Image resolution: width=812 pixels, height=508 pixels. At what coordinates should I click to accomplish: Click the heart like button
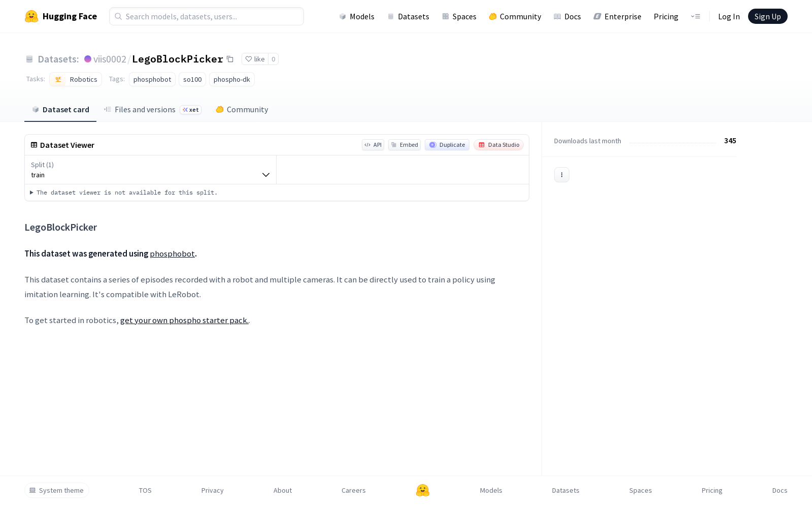point(255,59)
